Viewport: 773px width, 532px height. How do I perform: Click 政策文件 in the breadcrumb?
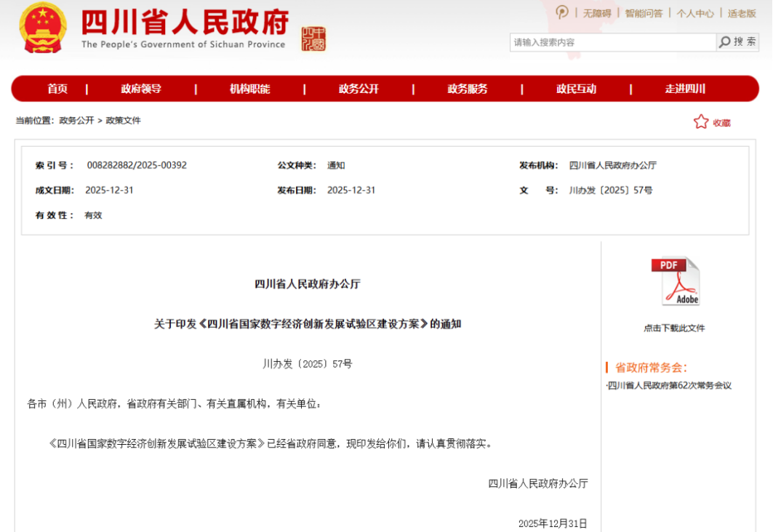point(124,121)
